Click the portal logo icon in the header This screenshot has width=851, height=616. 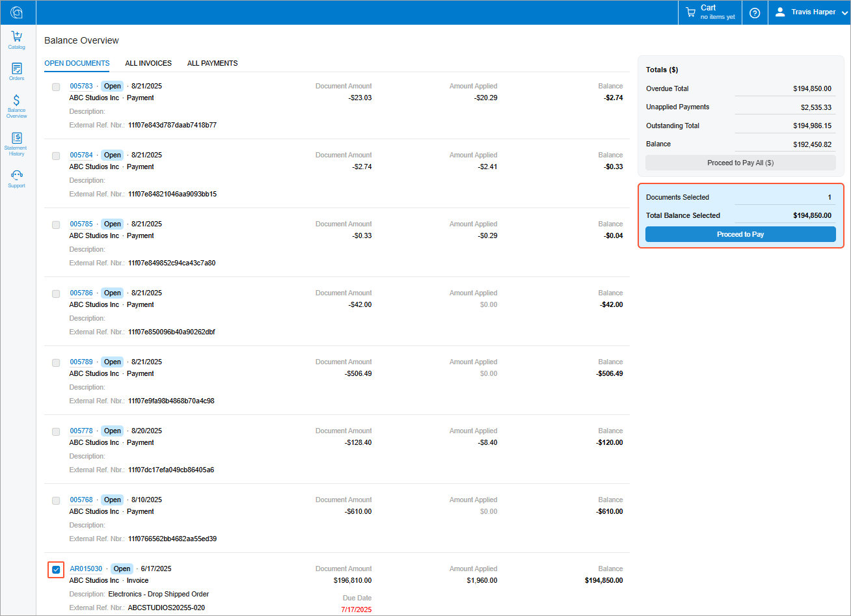[x=17, y=12]
